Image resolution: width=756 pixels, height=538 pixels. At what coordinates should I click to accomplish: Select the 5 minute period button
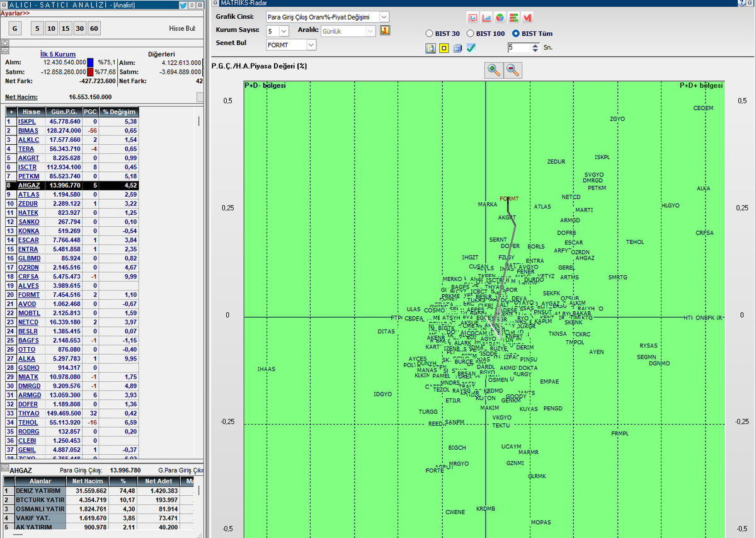point(37,28)
